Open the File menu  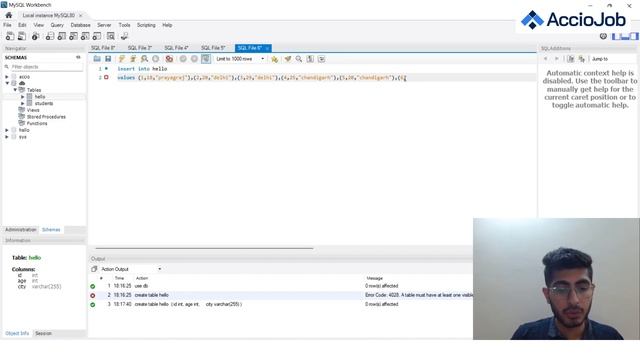(x=7, y=25)
